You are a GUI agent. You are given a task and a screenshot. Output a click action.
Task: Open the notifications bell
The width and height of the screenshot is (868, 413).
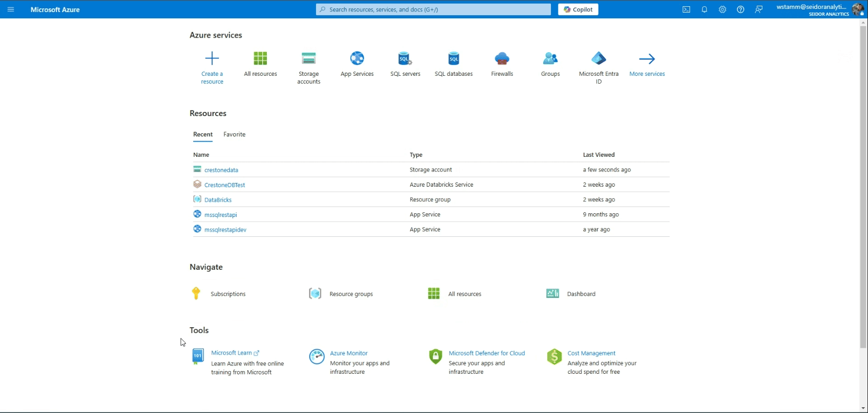point(704,9)
